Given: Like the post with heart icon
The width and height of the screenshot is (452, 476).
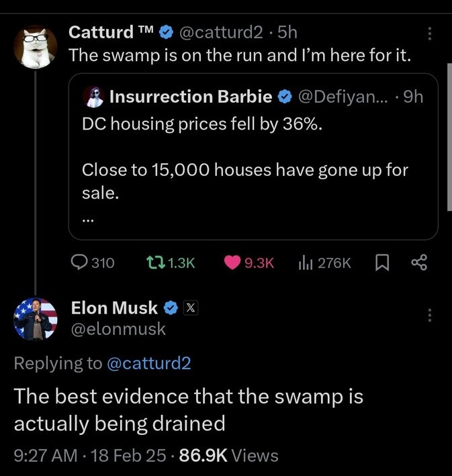Looking at the screenshot, I should [x=233, y=263].
